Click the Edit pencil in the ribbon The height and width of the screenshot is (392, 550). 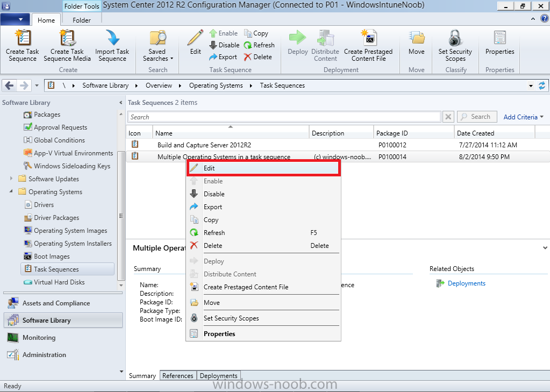coord(195,42)
